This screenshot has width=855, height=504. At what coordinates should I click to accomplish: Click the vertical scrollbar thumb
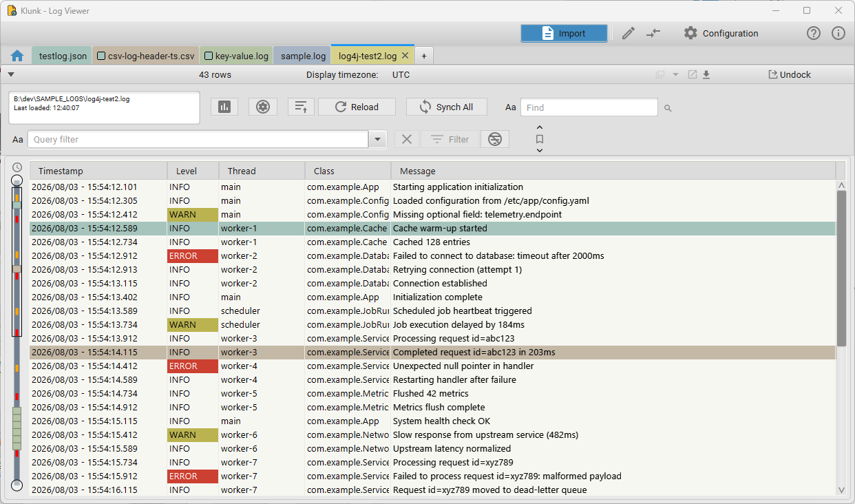coord(841,269)
